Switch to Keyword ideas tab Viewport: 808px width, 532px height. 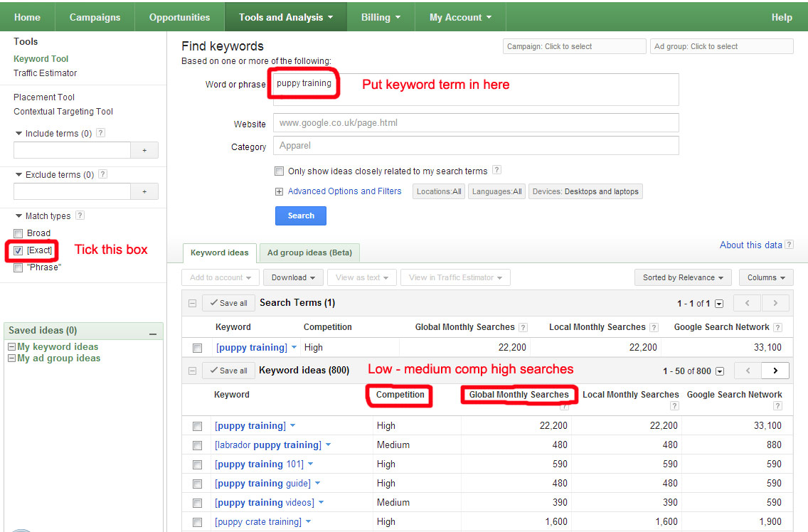point(220,252)
